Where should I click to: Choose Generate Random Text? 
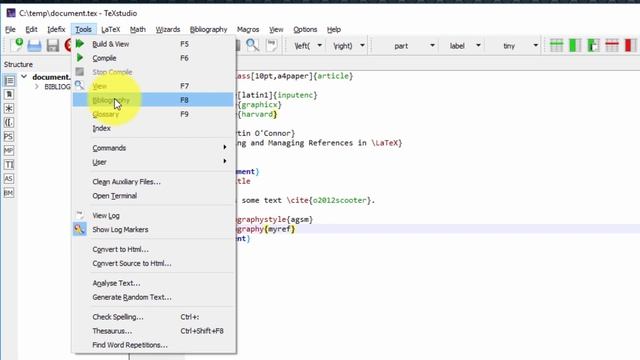tap(153, 297)
